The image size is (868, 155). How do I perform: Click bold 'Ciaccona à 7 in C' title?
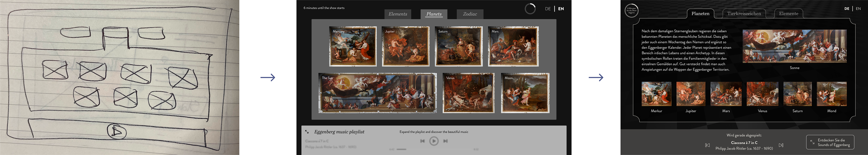point(744,143)
